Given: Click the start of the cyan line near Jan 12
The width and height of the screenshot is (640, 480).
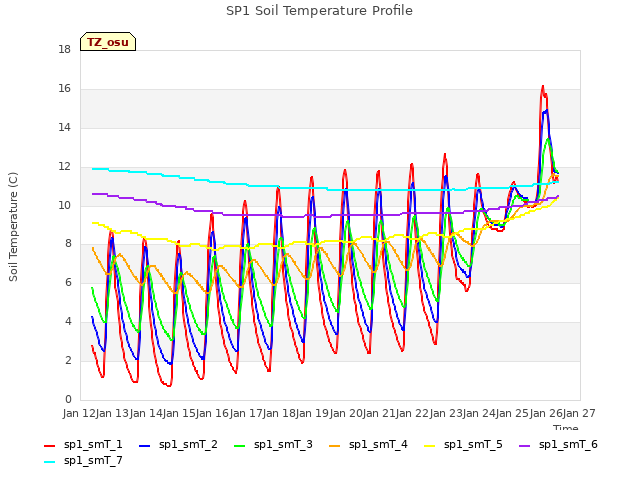Looking at the screenshot, I should click(x=93, y=169).
